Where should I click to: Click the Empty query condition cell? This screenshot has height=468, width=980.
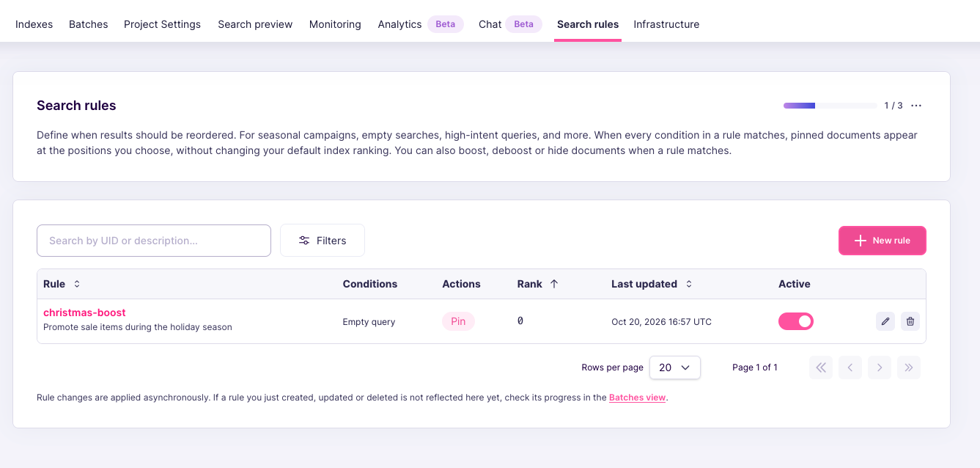tap(369, 322)
